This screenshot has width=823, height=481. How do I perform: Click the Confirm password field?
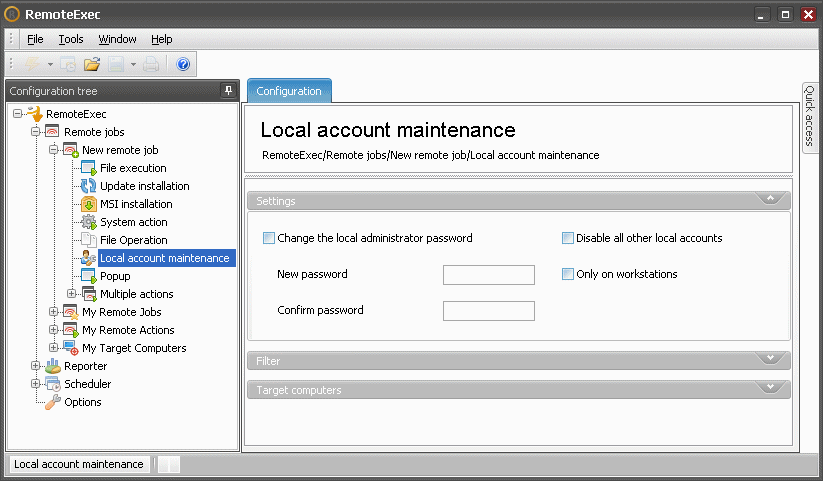point(489,311)
